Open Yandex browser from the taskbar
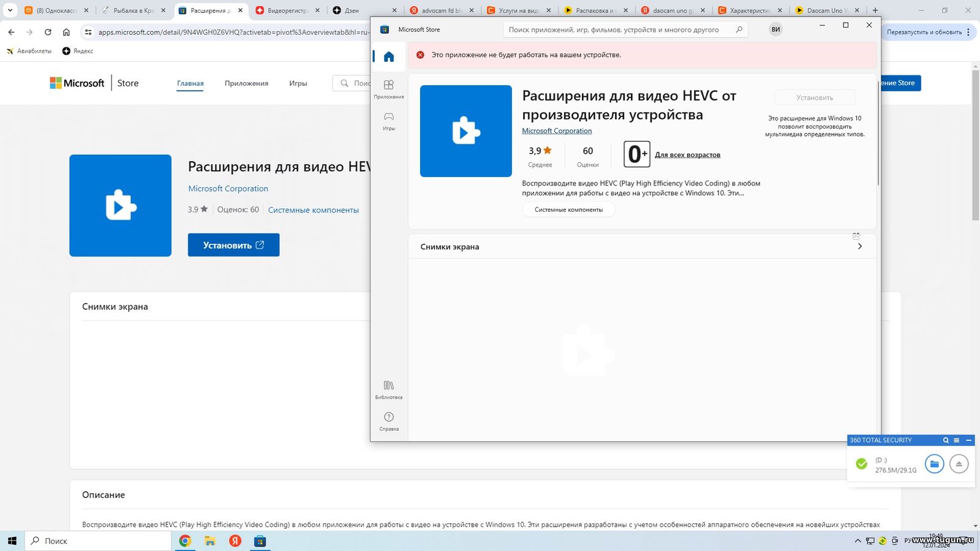 [x=235, y=541]
